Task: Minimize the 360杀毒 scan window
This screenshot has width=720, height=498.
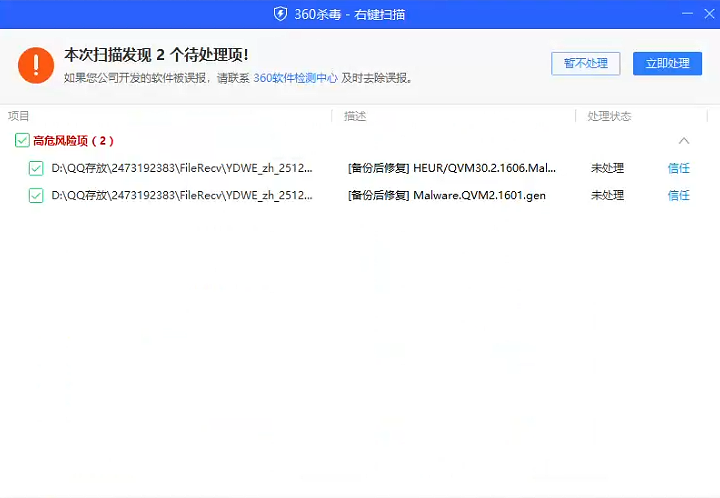Action: [x=687, y=14]
